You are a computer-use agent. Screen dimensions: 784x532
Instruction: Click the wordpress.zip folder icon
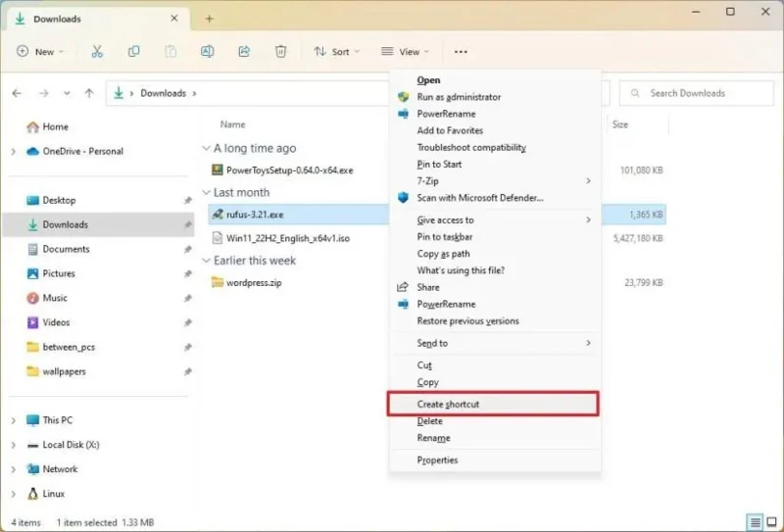pos(217,282)
